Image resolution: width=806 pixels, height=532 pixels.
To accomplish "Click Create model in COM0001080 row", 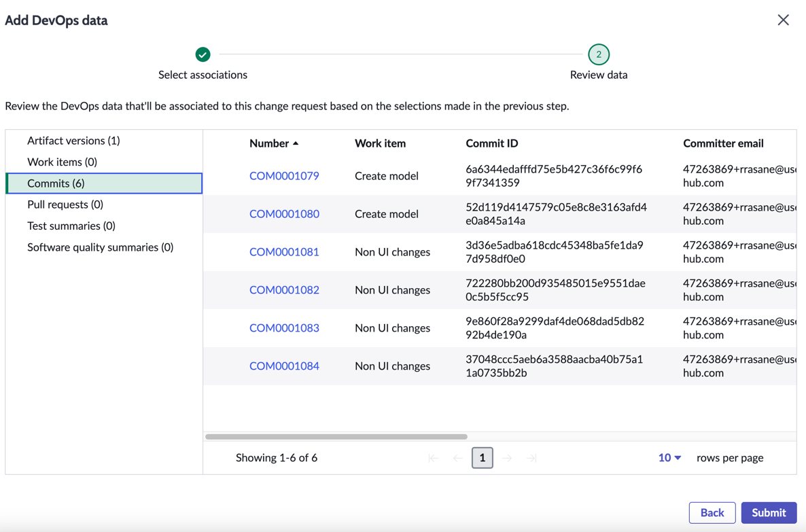I will click(x=387, y=214).
